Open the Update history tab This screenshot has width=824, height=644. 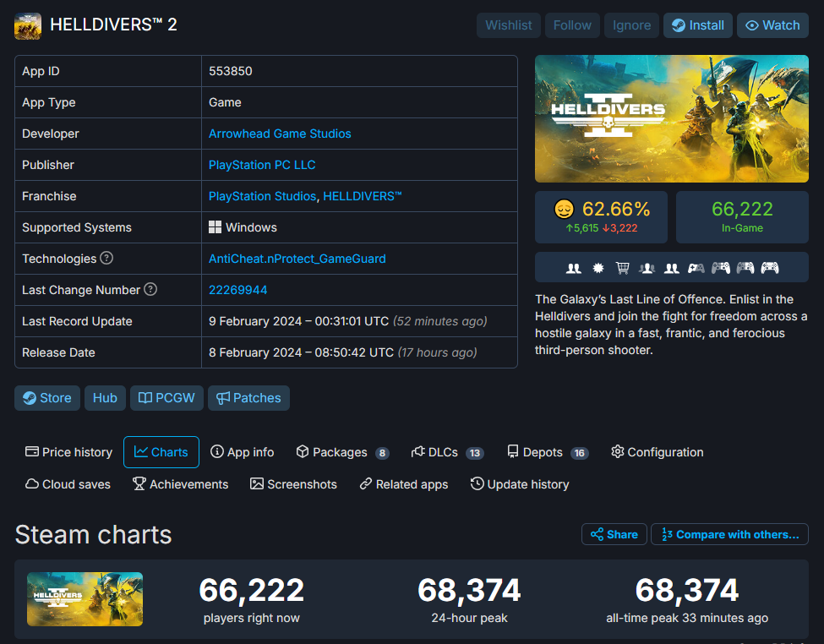tap(520, 484)
